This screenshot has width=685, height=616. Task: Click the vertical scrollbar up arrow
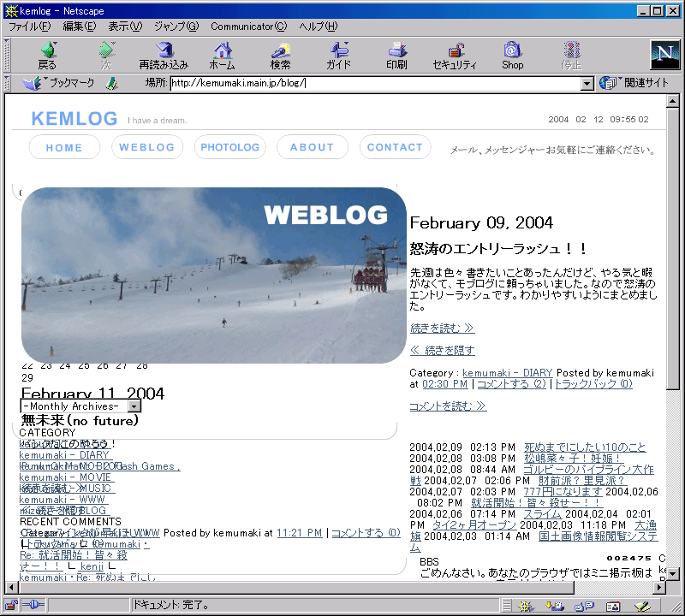[672, 101]
